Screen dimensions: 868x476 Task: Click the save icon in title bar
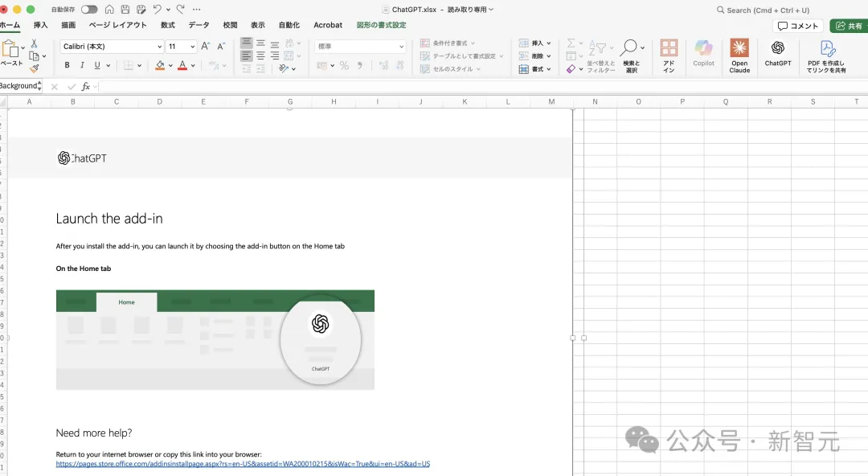125,10
